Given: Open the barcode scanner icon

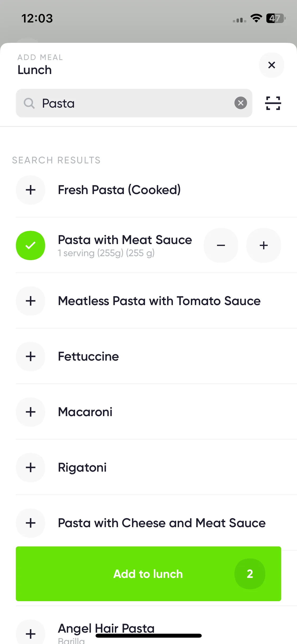Looking at the screenshot, I should point(273,103).
